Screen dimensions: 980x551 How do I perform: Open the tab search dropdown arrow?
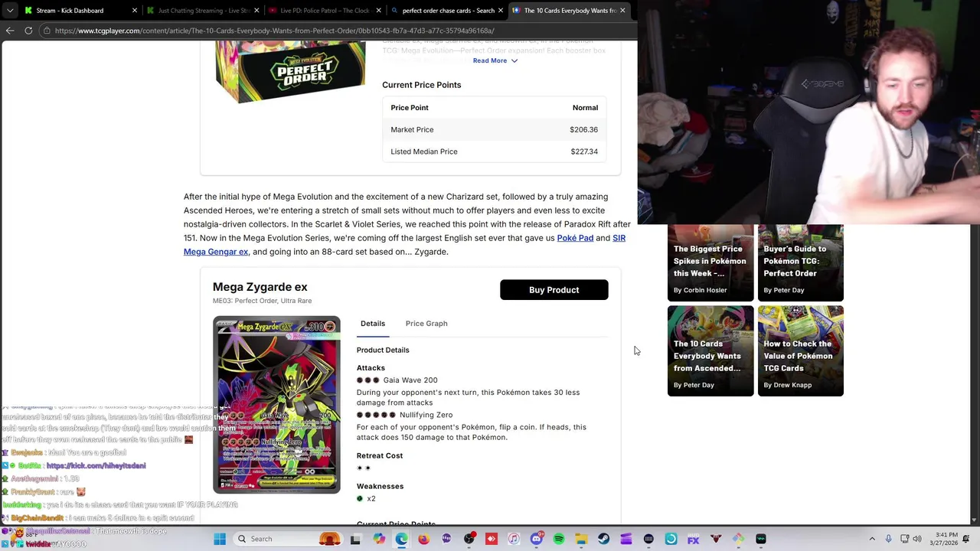point(10,11)
